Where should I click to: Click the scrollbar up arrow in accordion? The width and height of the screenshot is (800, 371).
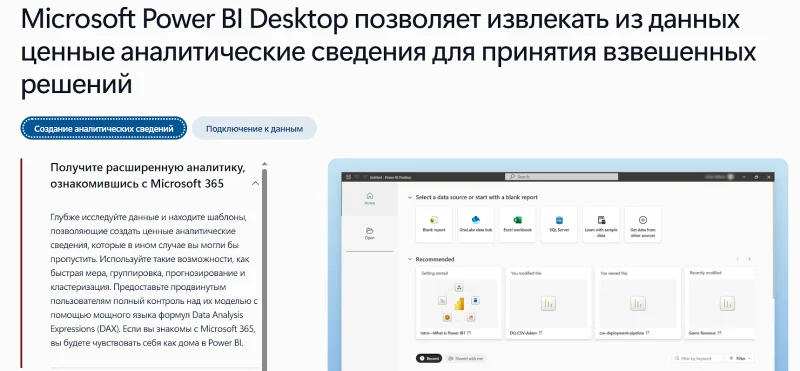264,164
